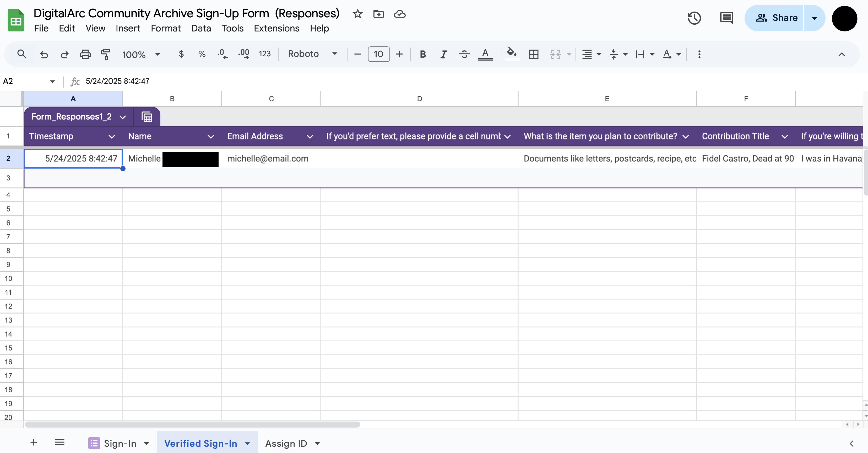Image resolution: width=868 pixels, height=453 pixels.
Task: Decrease the font size
Action: [358, 54]
